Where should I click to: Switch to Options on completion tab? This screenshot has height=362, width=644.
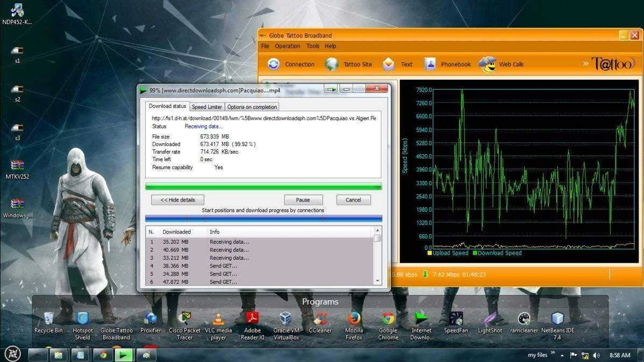pyautogui.click(x=252, y=107)
